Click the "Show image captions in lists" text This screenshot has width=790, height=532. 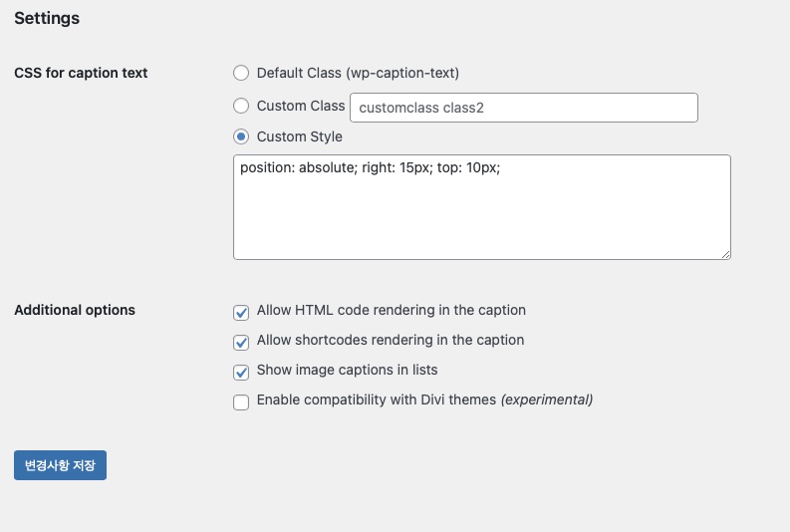click(x=347, y=370)
